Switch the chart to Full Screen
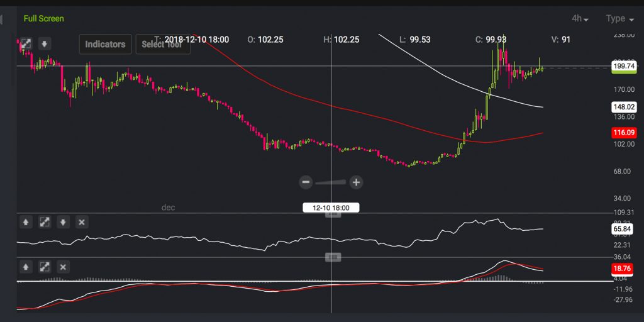The height and width of the screenshot is (322, 644). click(x=43, y=19)
